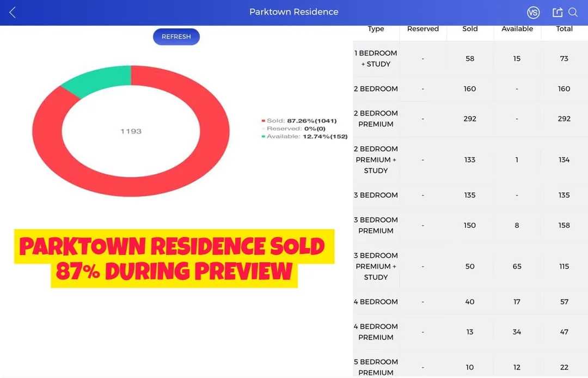Viewport: 588px width, 378px height.
Task: Click sold value 40 for 4 Bedroom
Action: pos(470,302)
